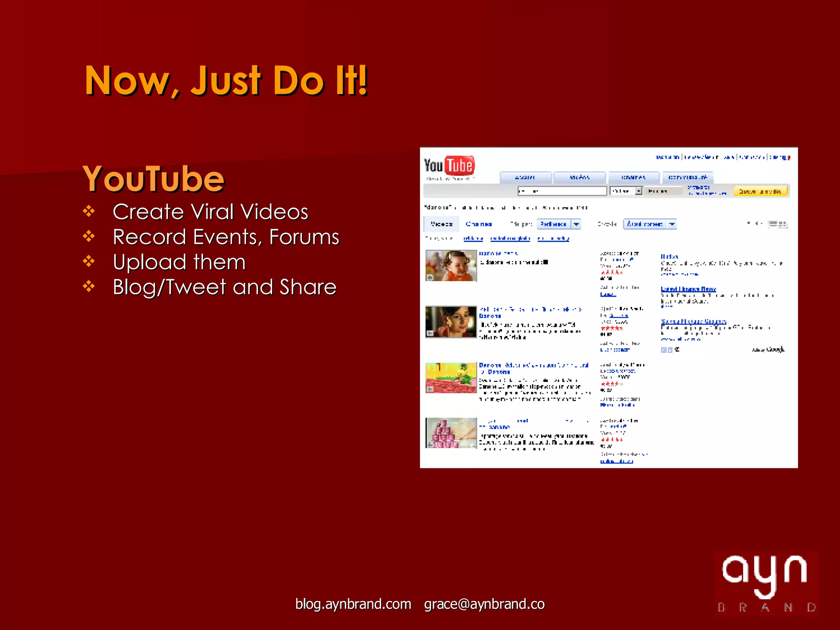Open the Vidéos navigation tab

(x=580, y=178)
